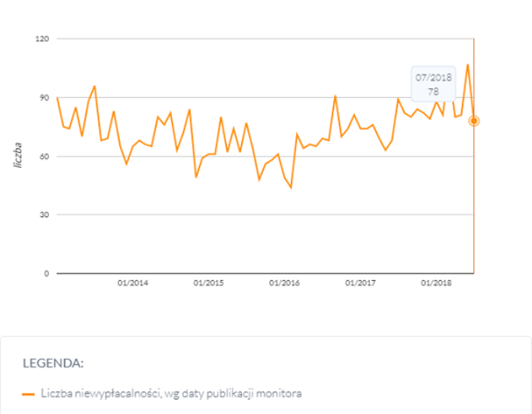
Task: Click the lowest trough near 01/2016
Action: (291, 187)
